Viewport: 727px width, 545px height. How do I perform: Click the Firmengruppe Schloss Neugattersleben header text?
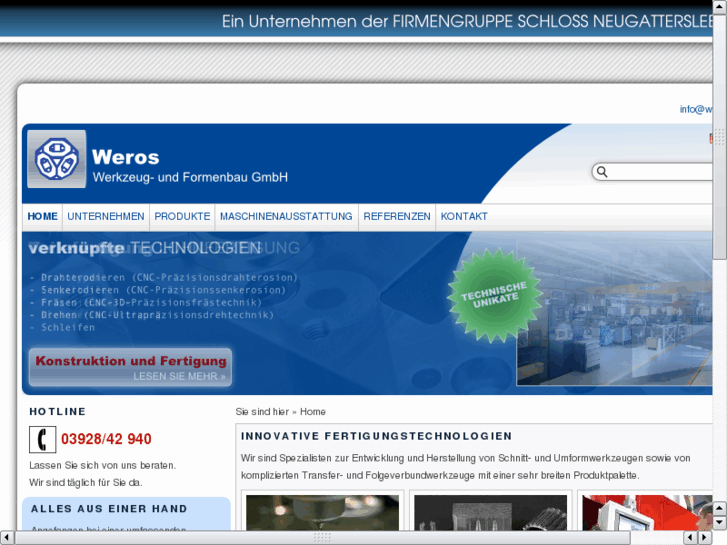pos(467,21)
